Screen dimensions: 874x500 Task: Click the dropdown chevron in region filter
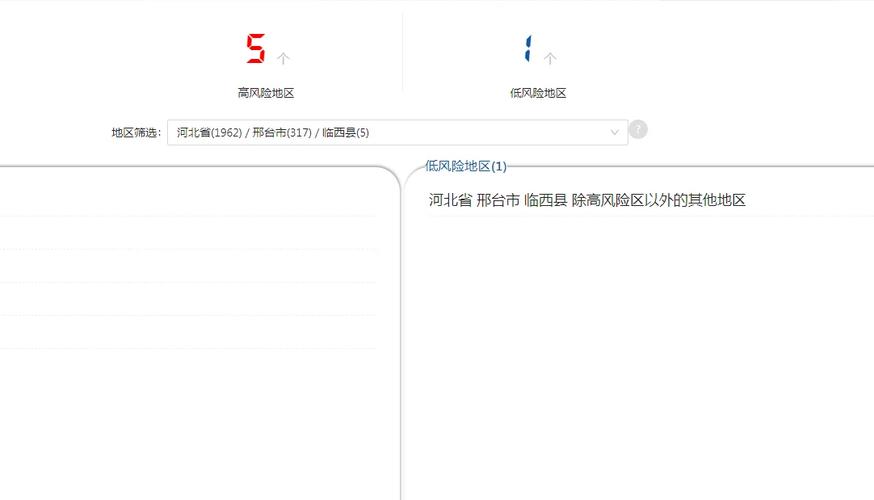tap(614, 133)
